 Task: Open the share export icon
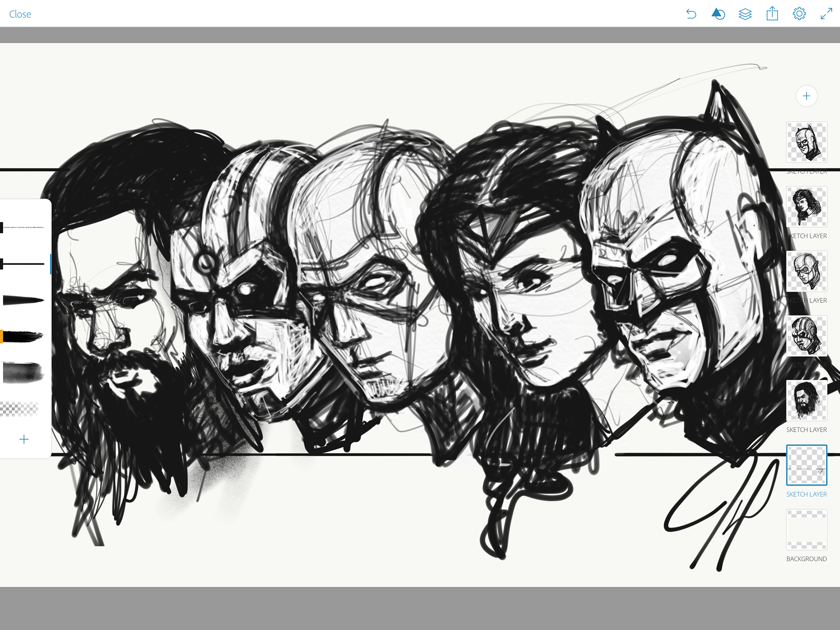point(772,14)
